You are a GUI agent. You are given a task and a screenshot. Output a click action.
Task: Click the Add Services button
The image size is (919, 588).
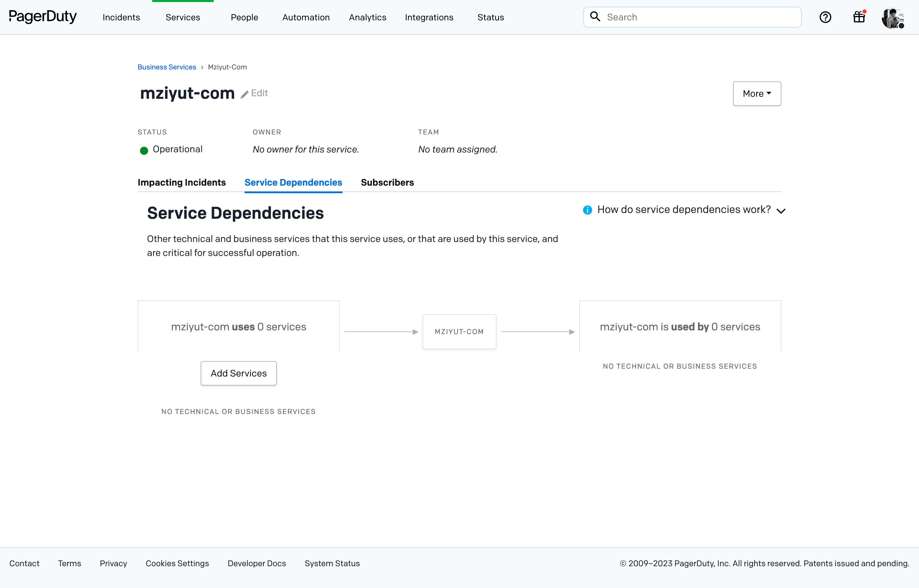(238, 373)
